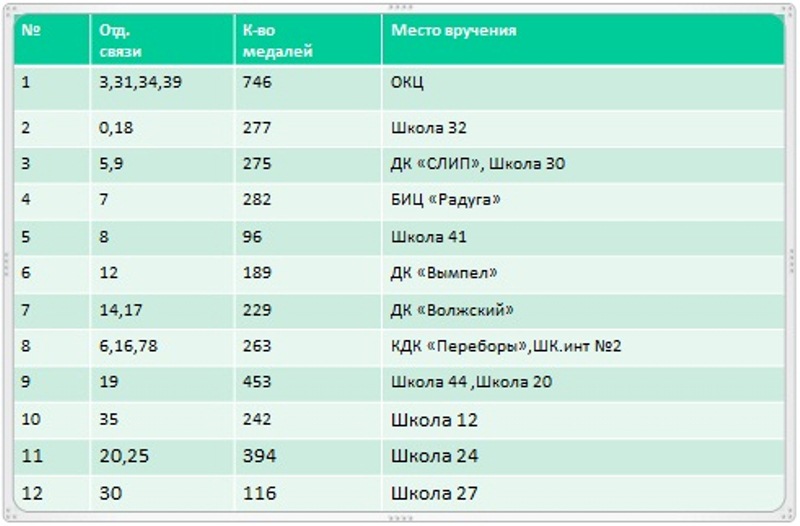Select the '№' header cell

click(x=52, y=39)
